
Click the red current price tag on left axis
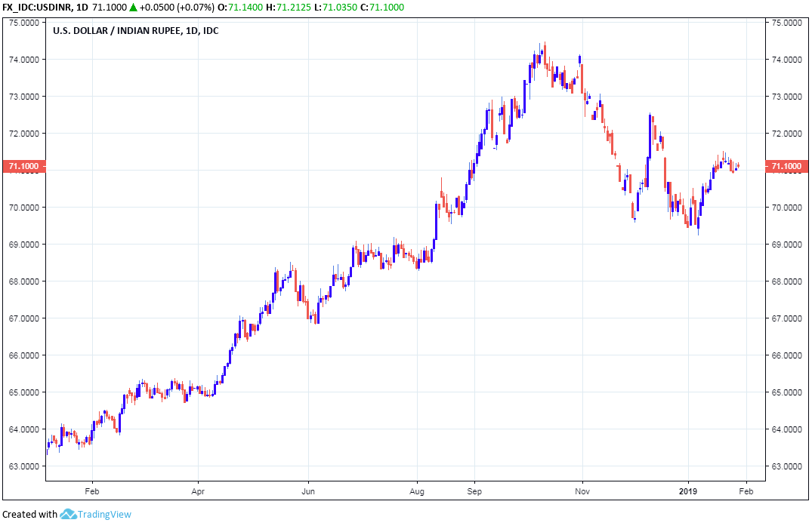[x=23, y=166]
